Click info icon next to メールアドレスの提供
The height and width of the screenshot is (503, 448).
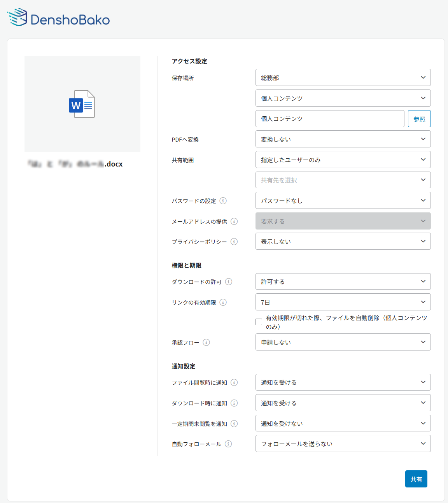[x=234, y=221]
